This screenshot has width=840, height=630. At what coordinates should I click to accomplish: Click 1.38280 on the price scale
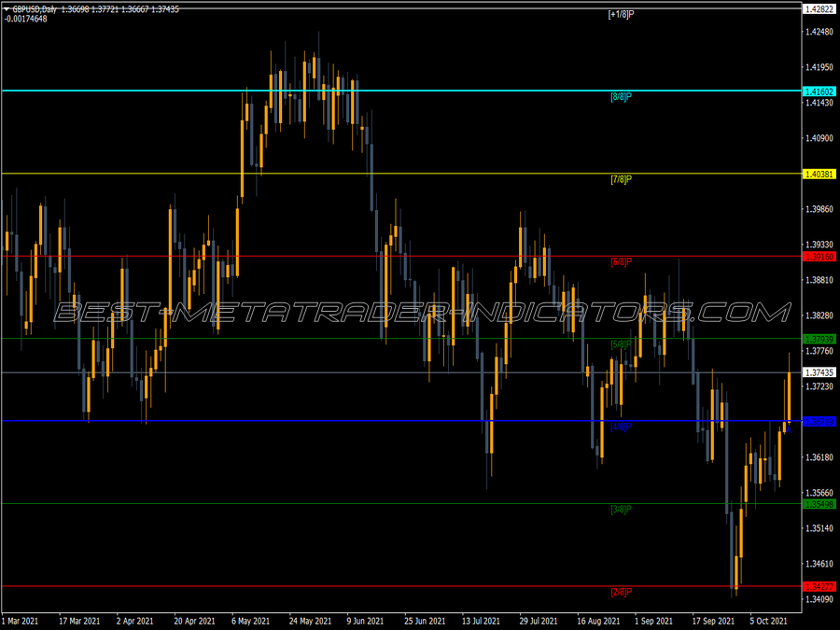819,315
